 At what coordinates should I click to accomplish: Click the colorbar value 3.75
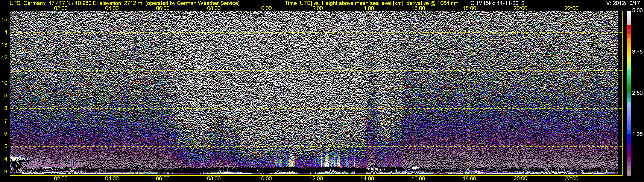pyautogui.click(x=637, y=52)
